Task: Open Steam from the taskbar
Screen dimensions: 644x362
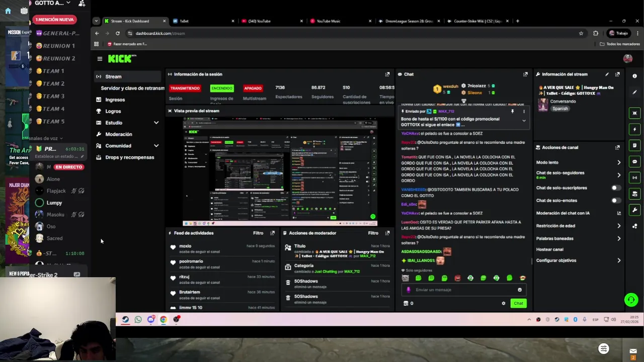Action: pos(125,319)
